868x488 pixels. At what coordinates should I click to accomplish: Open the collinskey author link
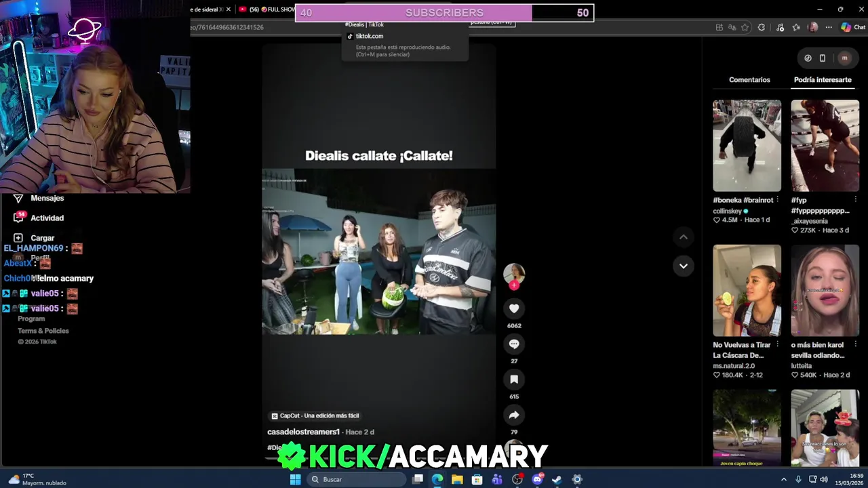[727, 211]
